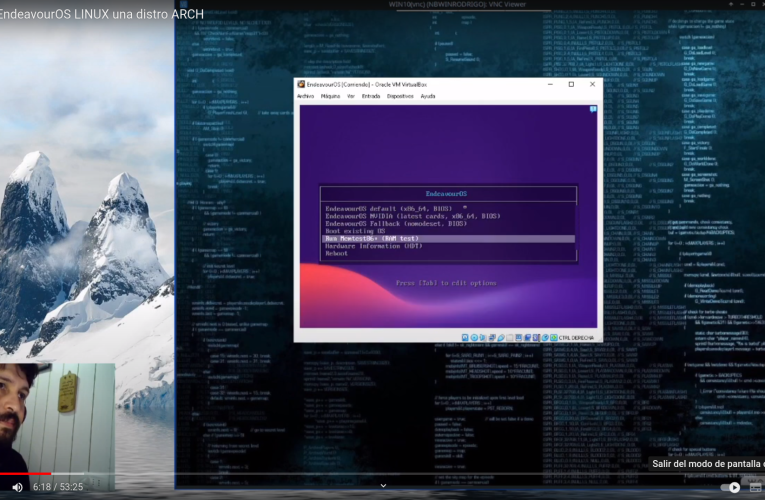Click the processor status icon in VirtualBox status bar
Viewport: 765px width, 500px height.
536,338
